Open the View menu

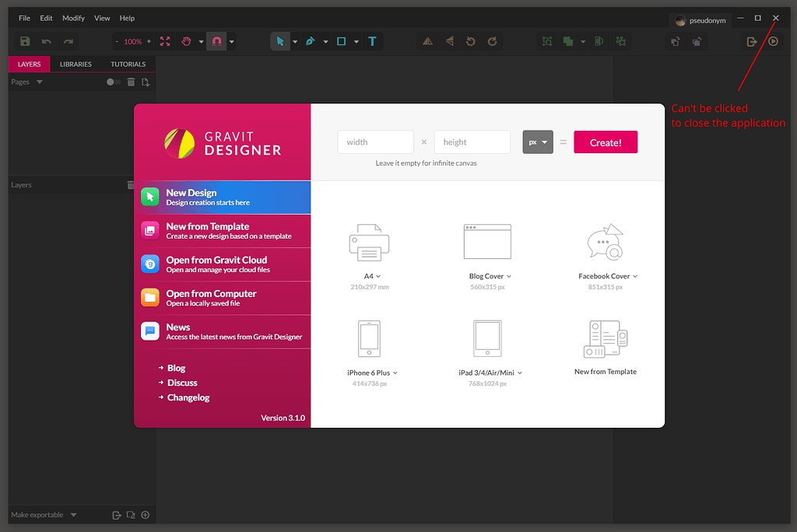tap(102, 18)
